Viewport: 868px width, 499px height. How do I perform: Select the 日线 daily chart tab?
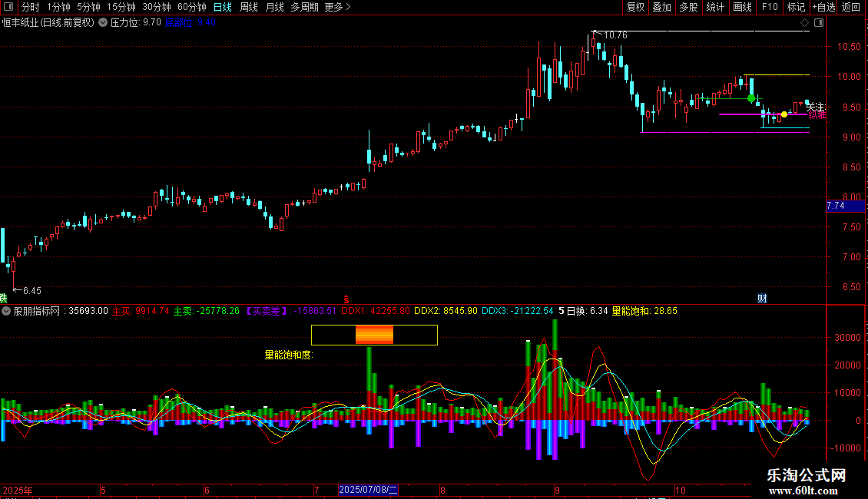coord(223,7)
